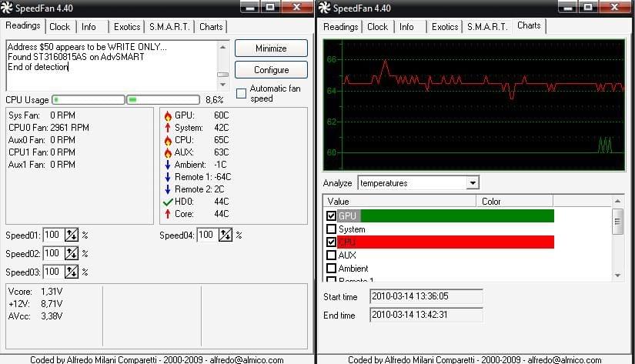Click the CPU flame temperature icon

tap(168, 141)
